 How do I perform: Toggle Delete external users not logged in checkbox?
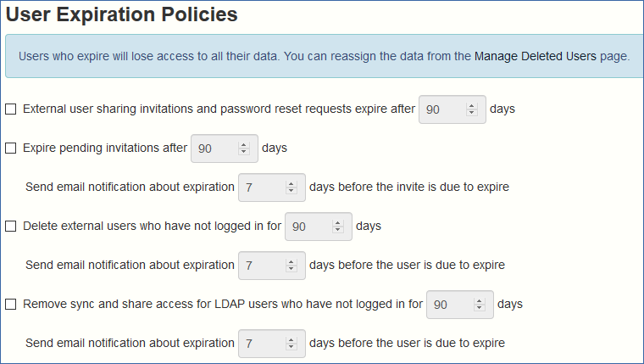[x=11, y=227]
